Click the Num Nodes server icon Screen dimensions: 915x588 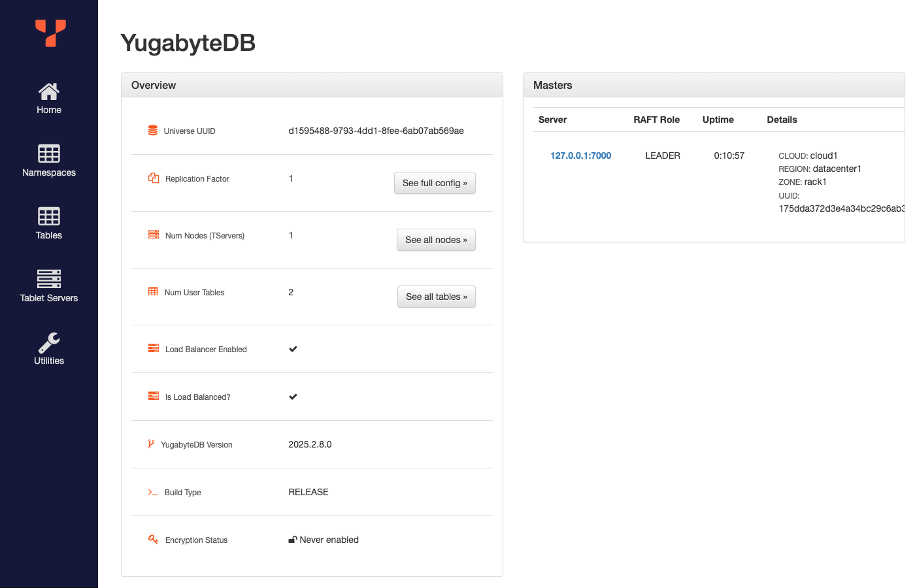(x=154, y=235)
